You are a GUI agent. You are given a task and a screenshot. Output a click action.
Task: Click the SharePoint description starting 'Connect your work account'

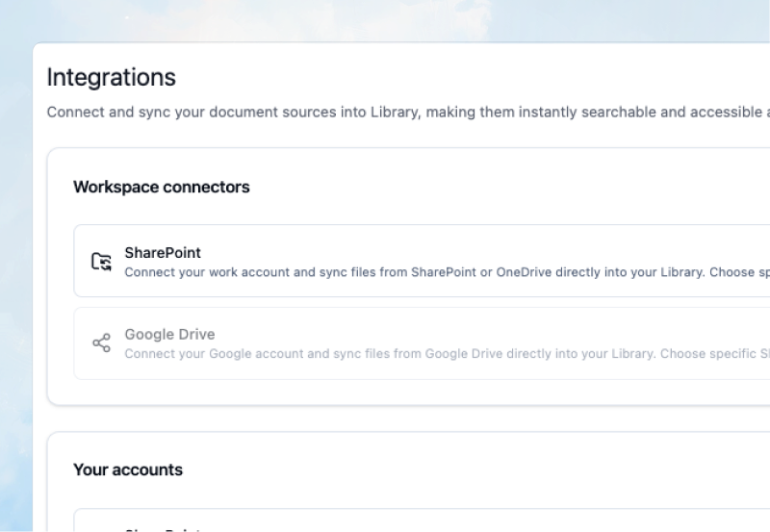point(448,272)
